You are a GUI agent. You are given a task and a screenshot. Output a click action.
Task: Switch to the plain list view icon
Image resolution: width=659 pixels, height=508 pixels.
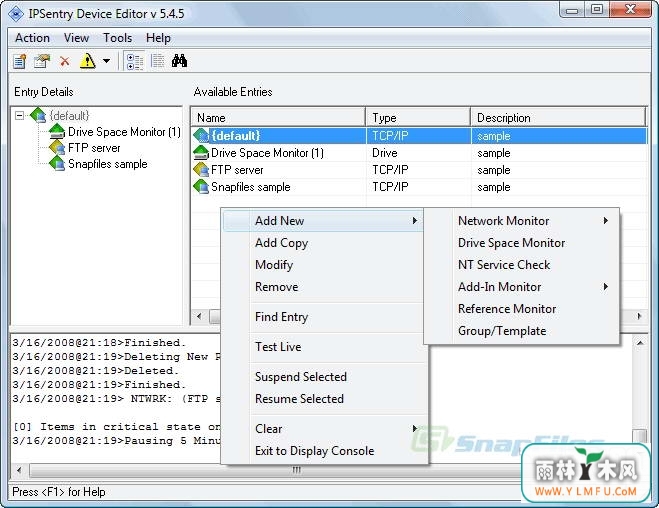(x=158, y=61)
